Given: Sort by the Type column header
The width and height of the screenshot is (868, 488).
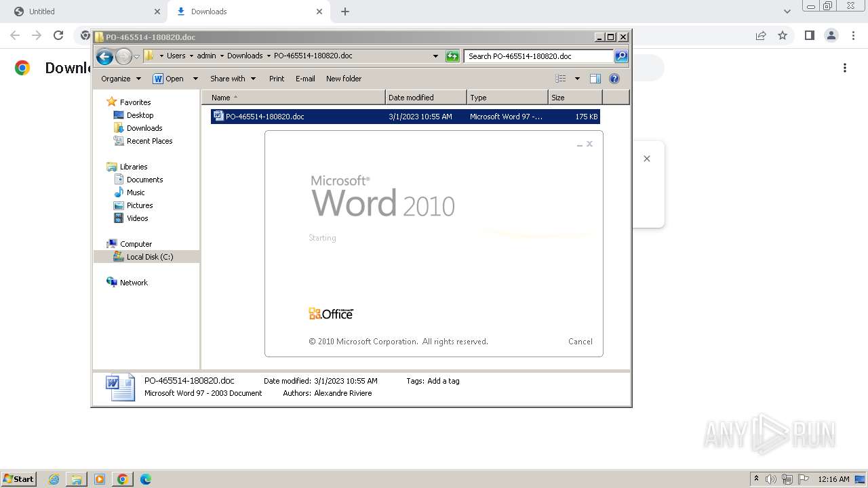Looking at the screenshot, I should coord(507,98).
